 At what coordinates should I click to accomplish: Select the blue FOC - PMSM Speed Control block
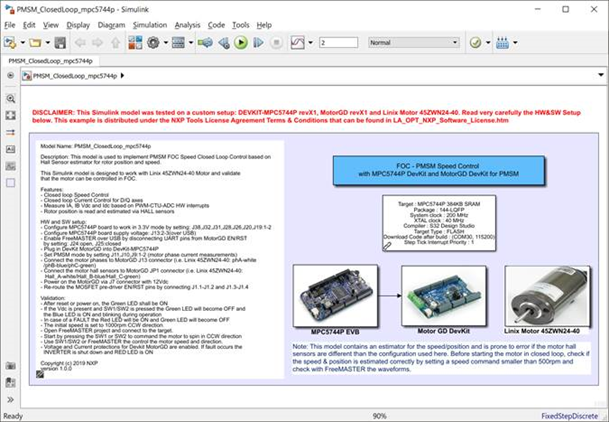point(438,170)
